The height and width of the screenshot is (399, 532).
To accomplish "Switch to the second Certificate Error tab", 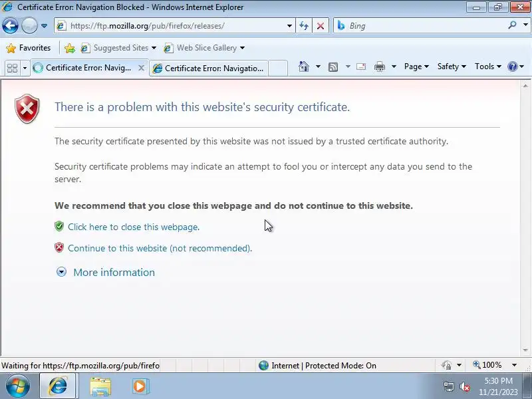I will coord(209,68).
